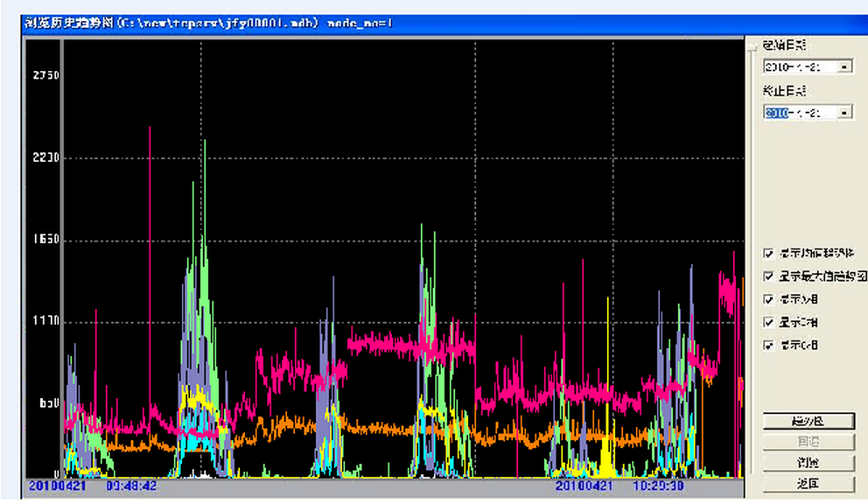Screen dimensions: 868x504
Task: Toggle the 显示最大值趋势图 maximum trend checkbox
Action: click(768, 276)
